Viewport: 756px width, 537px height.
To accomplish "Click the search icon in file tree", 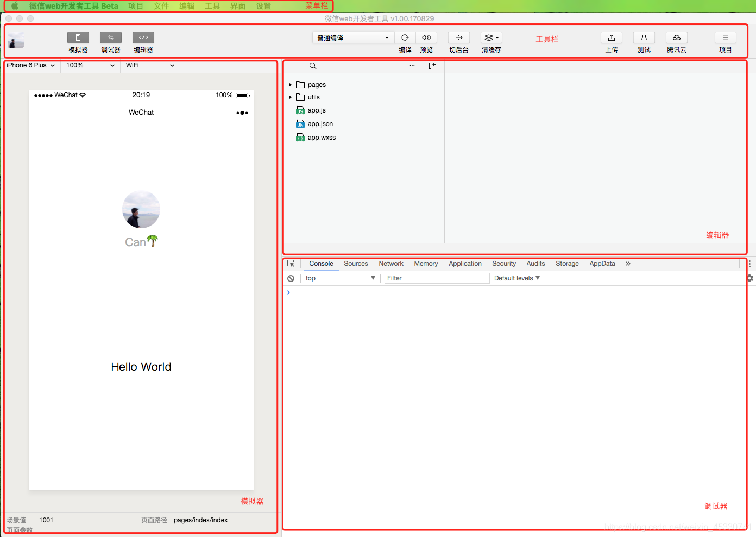I will pyautogui.click(x=313, y=66).
